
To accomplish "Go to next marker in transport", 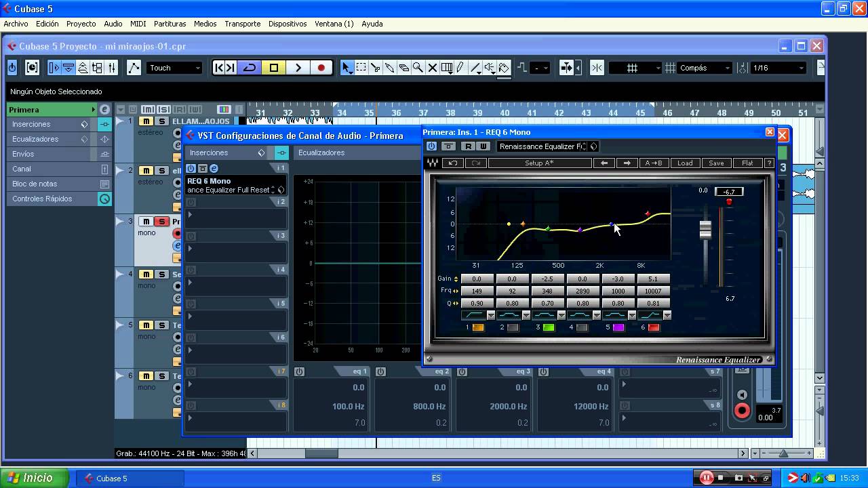I will click(231, 67).
